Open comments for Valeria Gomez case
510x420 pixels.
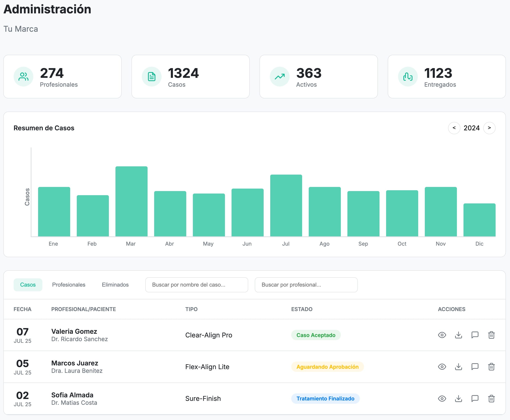[475, 335]
